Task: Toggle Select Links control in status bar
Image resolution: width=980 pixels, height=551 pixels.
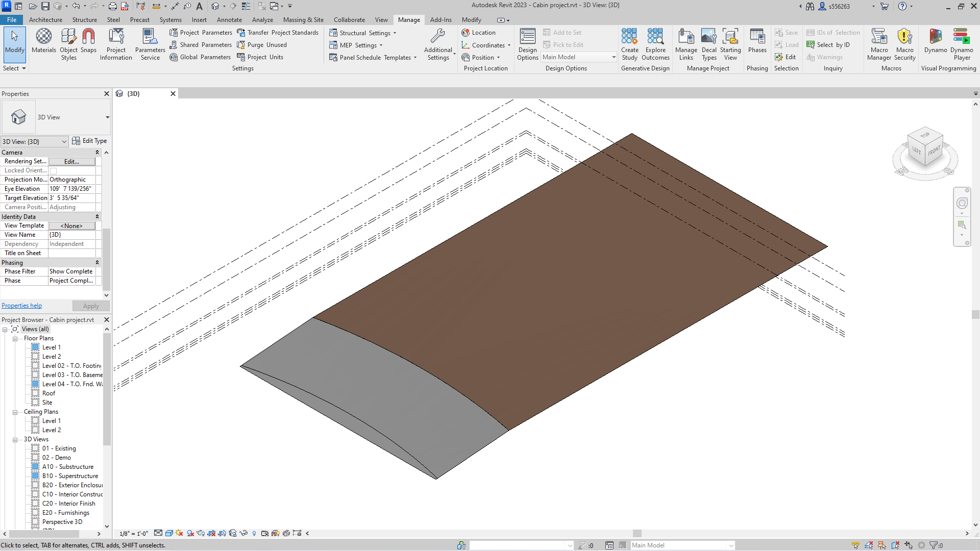Action: (855, 545)
